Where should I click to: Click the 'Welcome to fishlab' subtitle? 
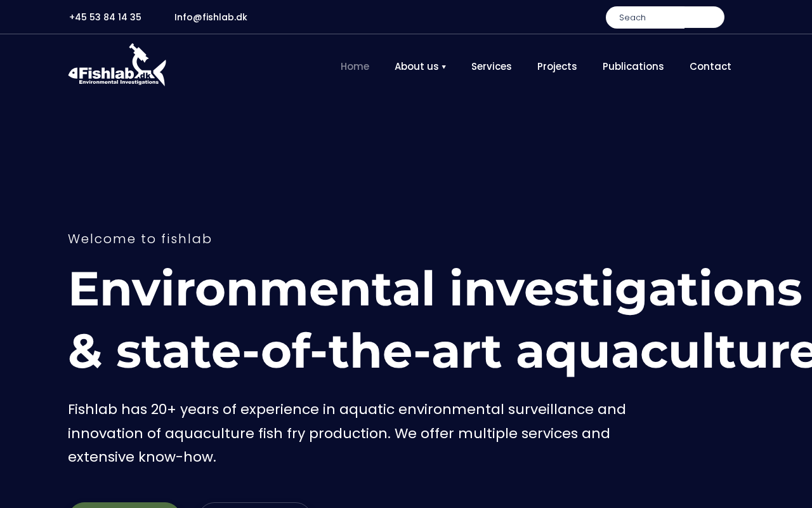coord(140,239)
